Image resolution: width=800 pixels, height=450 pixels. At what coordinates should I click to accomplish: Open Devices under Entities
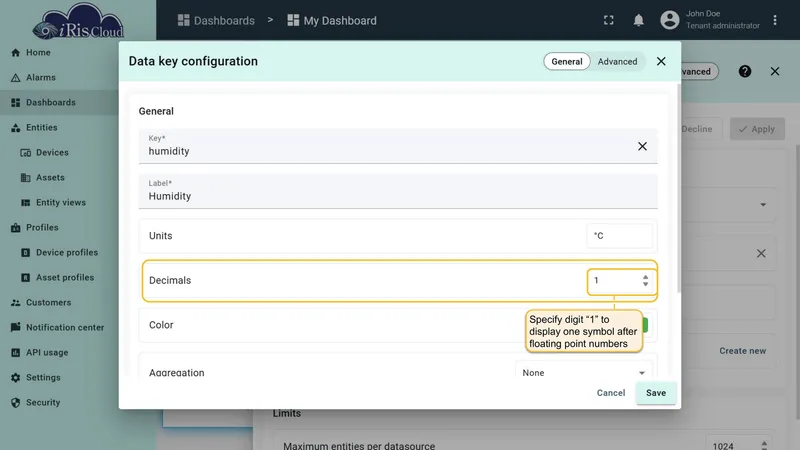click(x=52, y=153)
